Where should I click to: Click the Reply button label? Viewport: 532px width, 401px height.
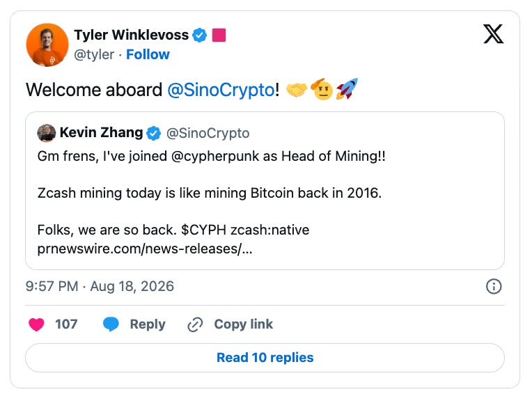click(148, 324)
